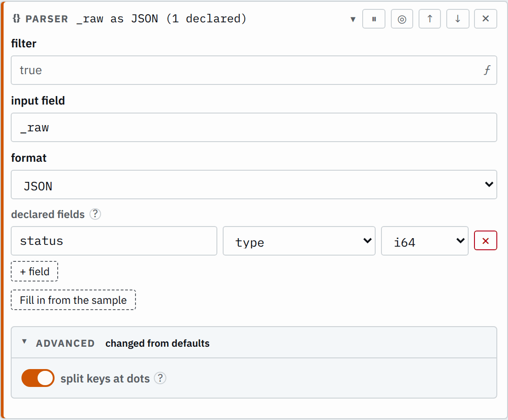508x420 pixels.
Task: Open the i64 datatype dropdown
Action: (424, 241)
